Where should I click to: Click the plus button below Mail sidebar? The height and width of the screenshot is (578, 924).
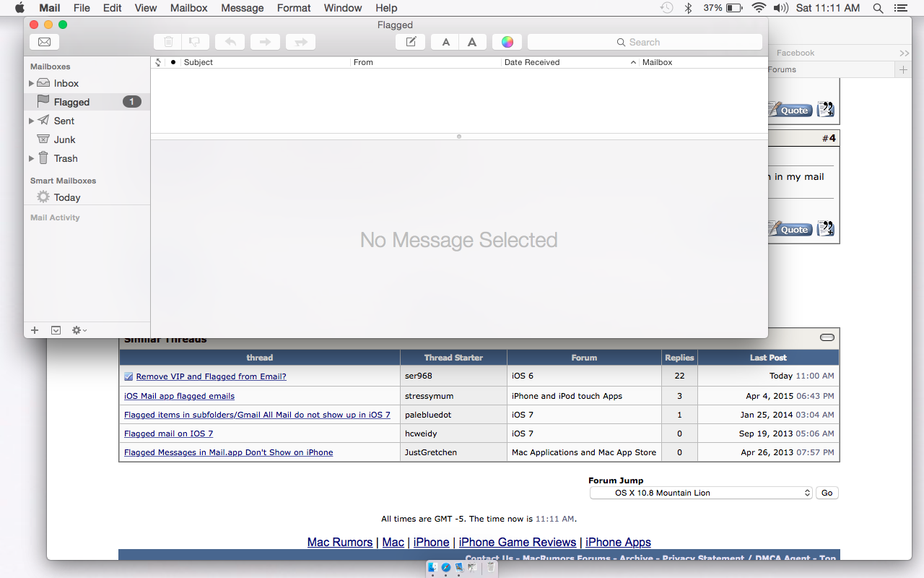pyautogui.click(x=35, y=330)
